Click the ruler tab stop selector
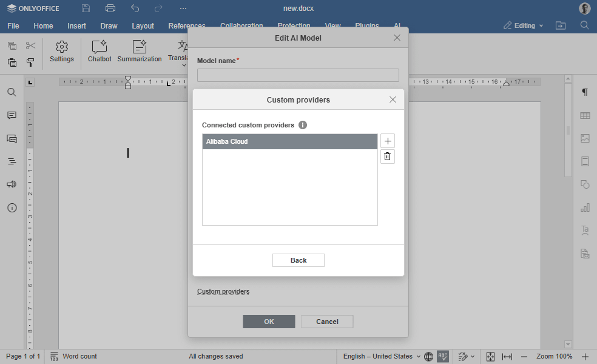This screenshot has height=364, width=597. [30, 82]
